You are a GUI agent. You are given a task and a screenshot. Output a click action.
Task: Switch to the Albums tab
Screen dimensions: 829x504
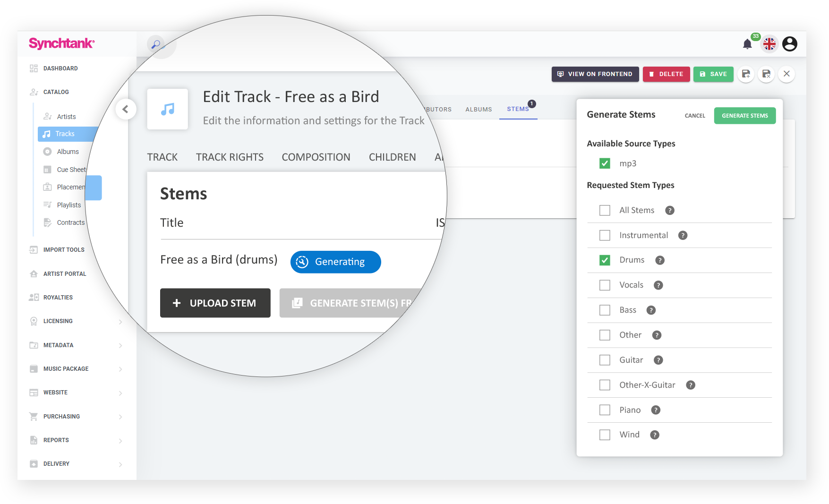pyautogui.click(x=479, y=110)
